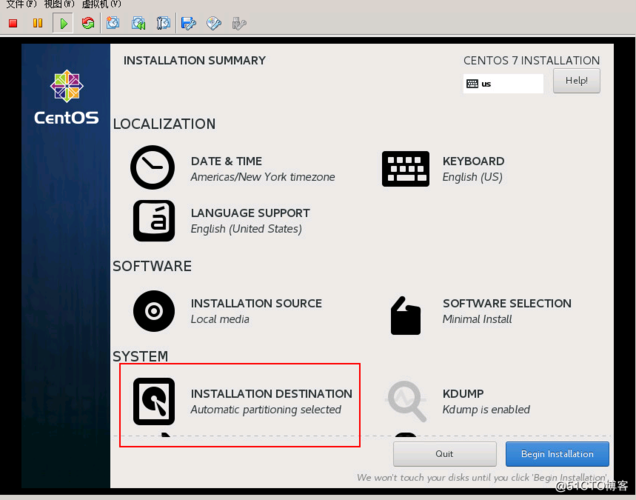Click the Installation Destination hard-disk icon
Viewport: 636px width, 500px height.
pos(154,401)
